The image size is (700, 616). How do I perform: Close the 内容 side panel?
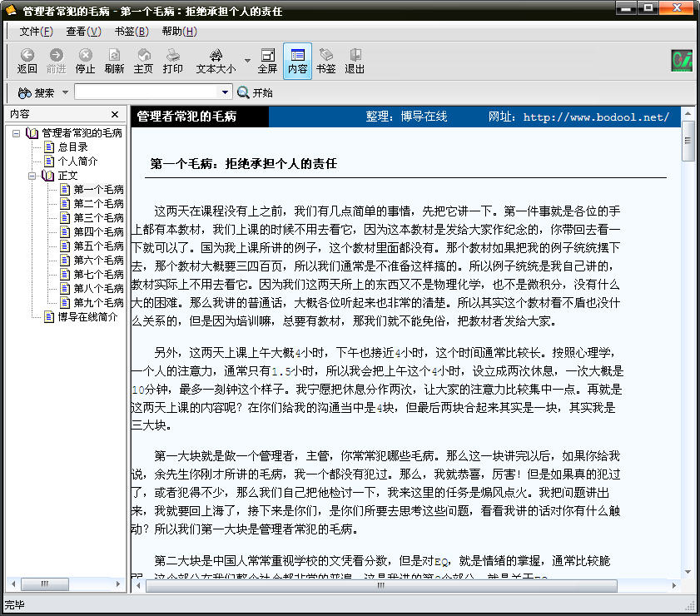click(x=115, y=115)
